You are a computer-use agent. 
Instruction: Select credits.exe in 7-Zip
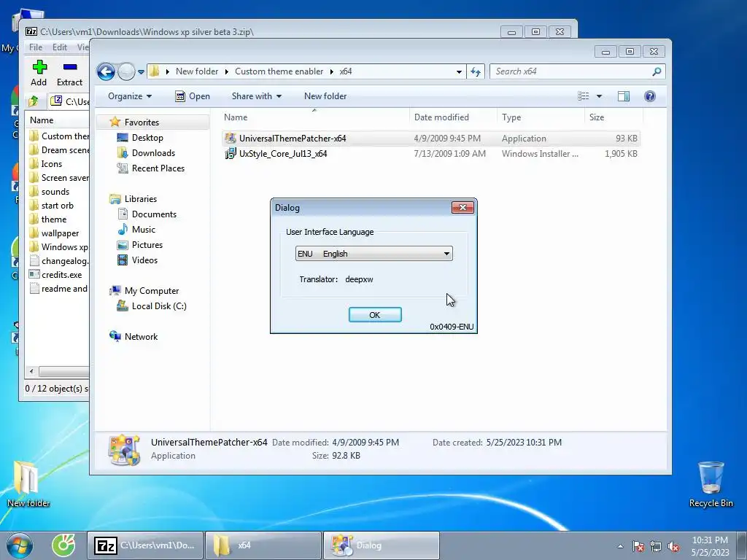coord(55,275)
